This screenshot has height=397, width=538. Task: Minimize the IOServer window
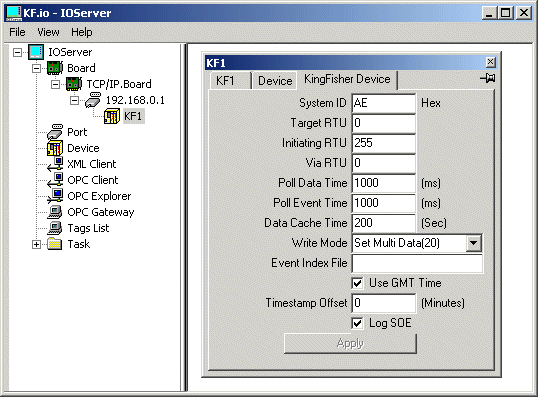point(489,13)
